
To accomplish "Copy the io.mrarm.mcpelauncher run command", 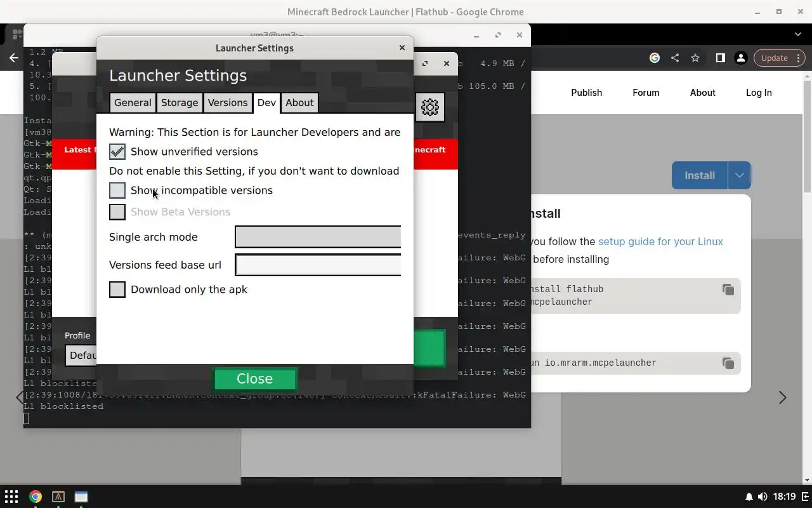I will 728,363.
